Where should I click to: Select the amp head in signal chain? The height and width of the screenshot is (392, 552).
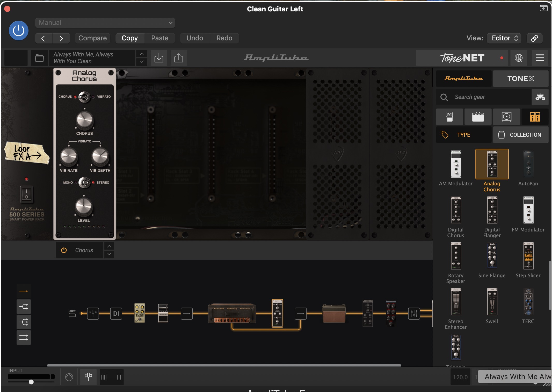tap(232, 314)
